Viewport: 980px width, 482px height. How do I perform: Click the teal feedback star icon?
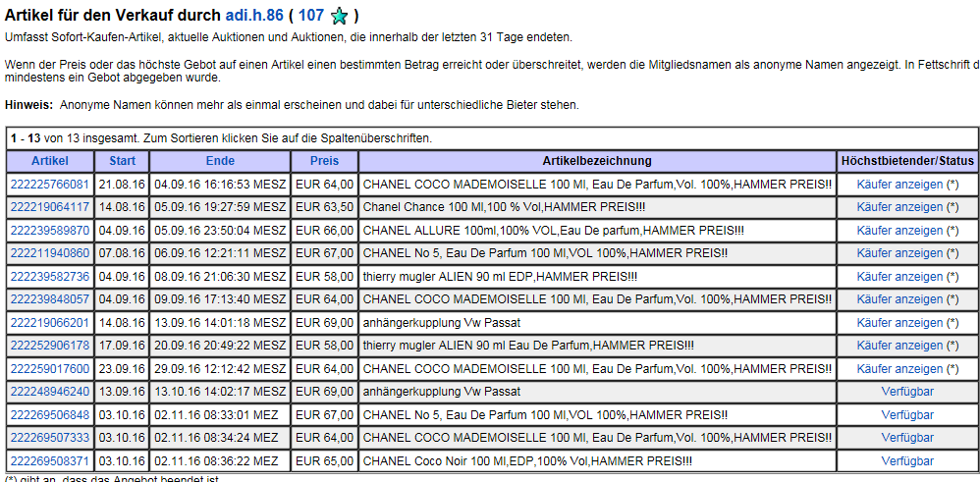pyautogui.click(x=339, y=17)
